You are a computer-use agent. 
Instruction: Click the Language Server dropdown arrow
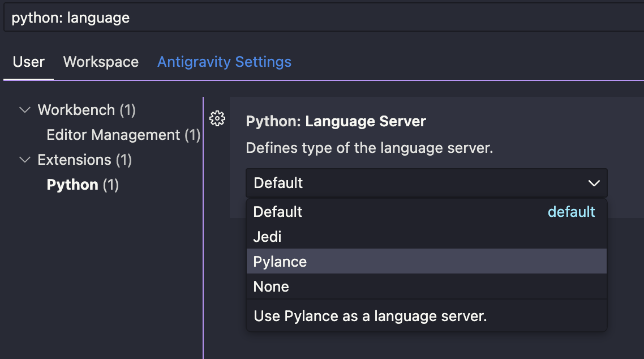(x=594, y=183)
